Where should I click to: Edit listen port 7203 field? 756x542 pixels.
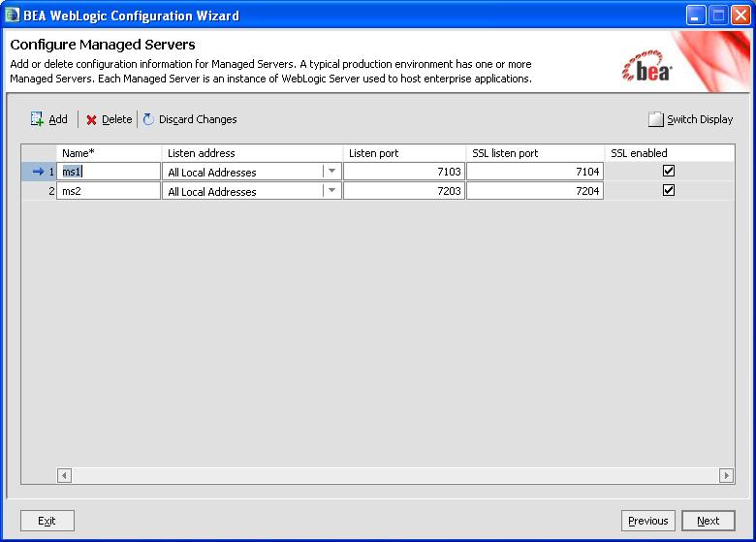[404, 191]
